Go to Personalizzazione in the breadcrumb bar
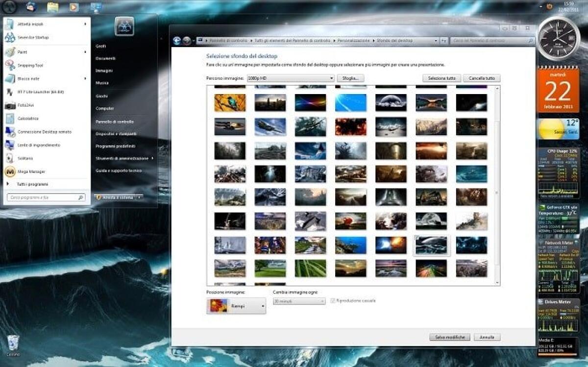 [x=352, y=41]
